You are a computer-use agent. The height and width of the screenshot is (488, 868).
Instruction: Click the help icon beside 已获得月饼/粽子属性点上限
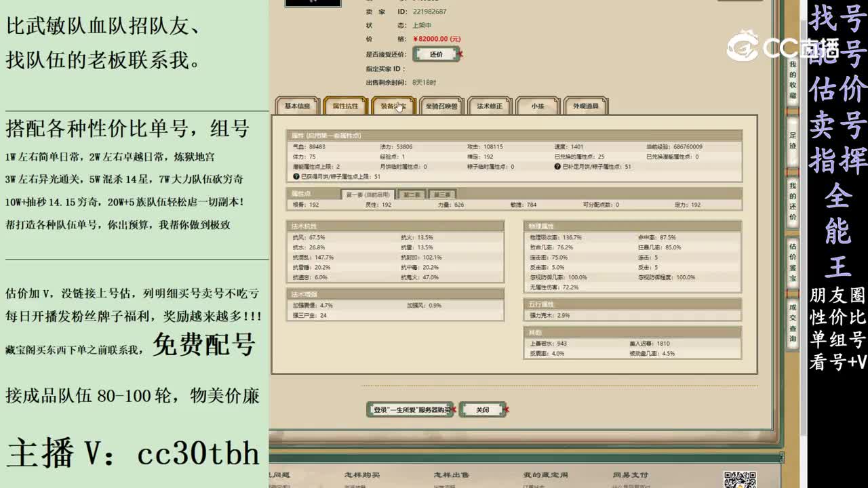(x=296, y=176)
